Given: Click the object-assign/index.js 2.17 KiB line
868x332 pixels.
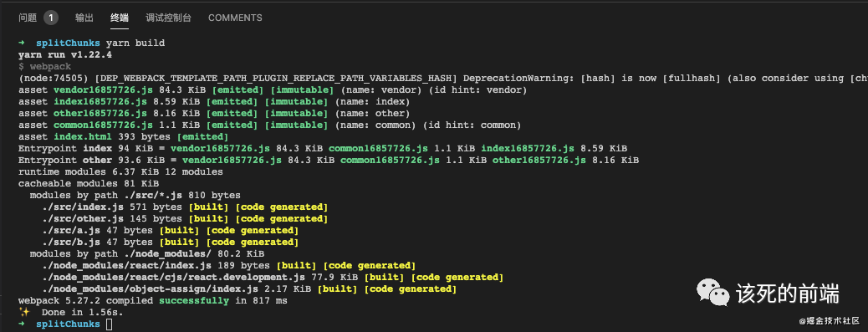Looking at the screenshot, I should click(249, 289).
